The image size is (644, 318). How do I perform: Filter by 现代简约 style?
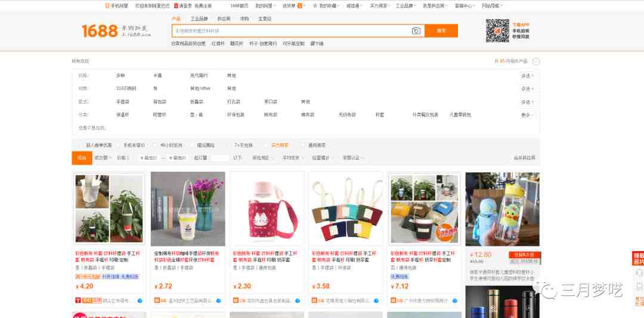tap(199, 76)
